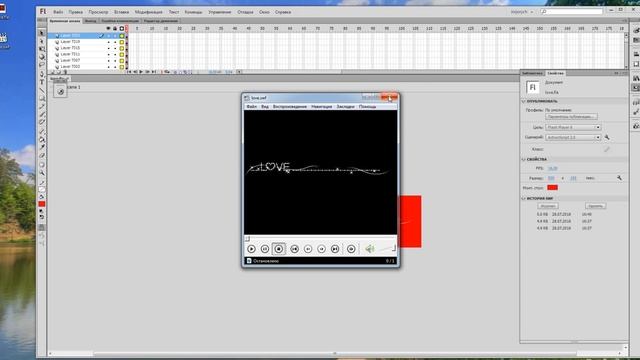Toggle the eye icon for all layers

click(x=108, y=29)
